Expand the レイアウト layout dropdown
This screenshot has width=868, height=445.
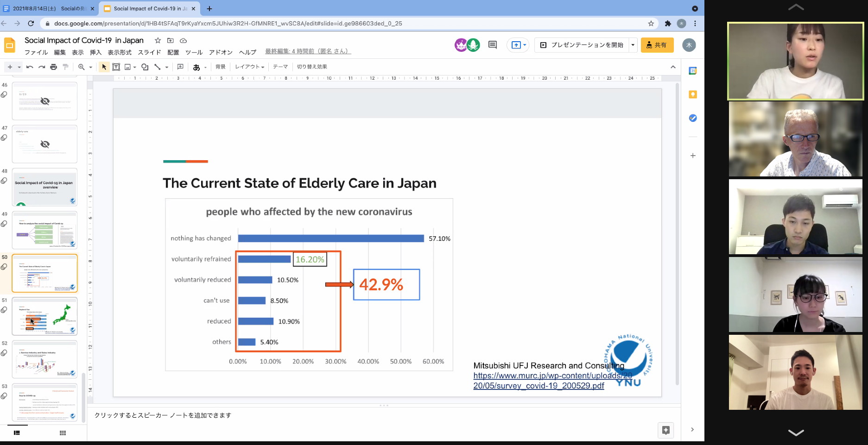pos(249,67)
